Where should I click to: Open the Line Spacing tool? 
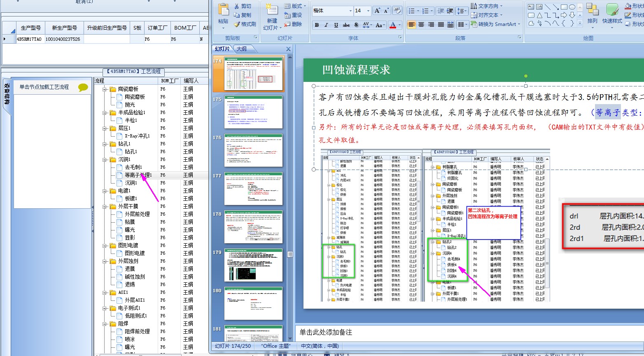[462, 11]
